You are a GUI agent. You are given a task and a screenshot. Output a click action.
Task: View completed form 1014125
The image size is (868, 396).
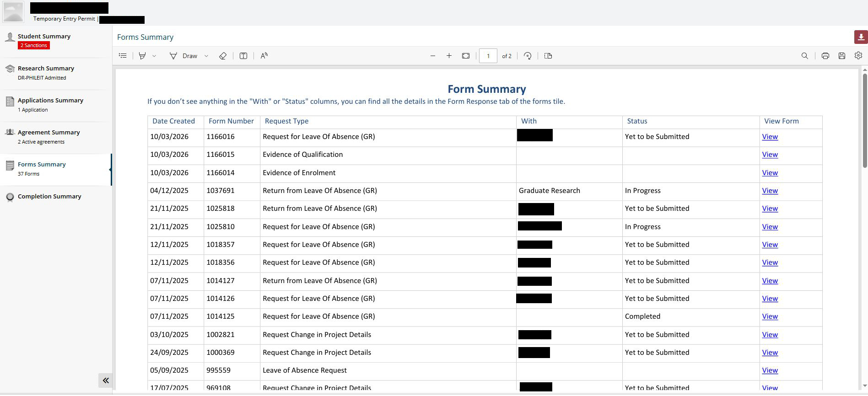click(x=770, y=316)
